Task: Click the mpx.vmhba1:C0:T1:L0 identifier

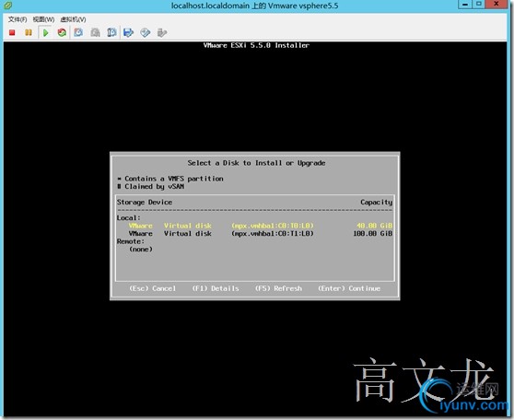Action: [x=273, y=233]
